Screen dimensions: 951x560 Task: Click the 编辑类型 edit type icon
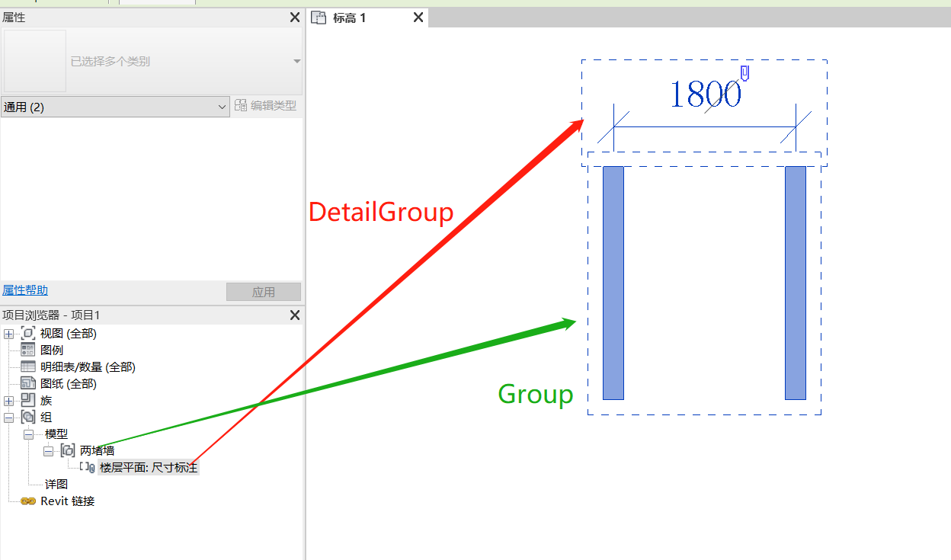pyautogui.click(x=241, y=106)
